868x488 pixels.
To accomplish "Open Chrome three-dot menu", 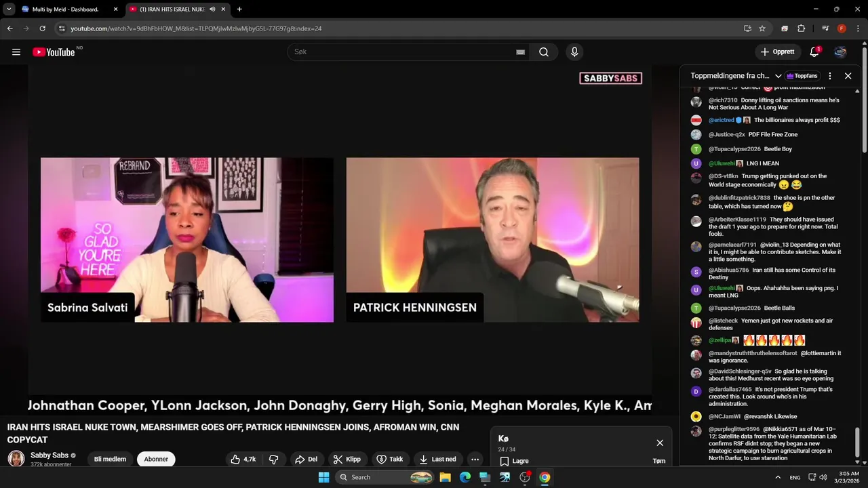I will click(x=858, y=28).
